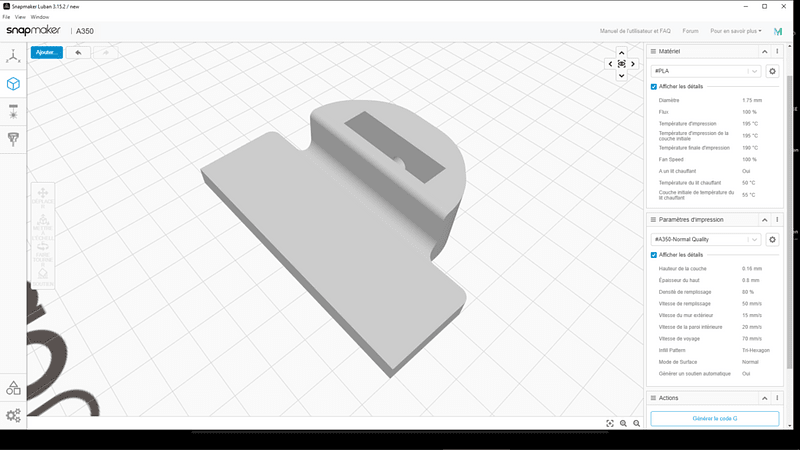The width and height of the screenshot is (800, 450).
Task: Click Hauteur de la couche value 0.16 mm
Action: pyautogui.click(x=752, y=268)
